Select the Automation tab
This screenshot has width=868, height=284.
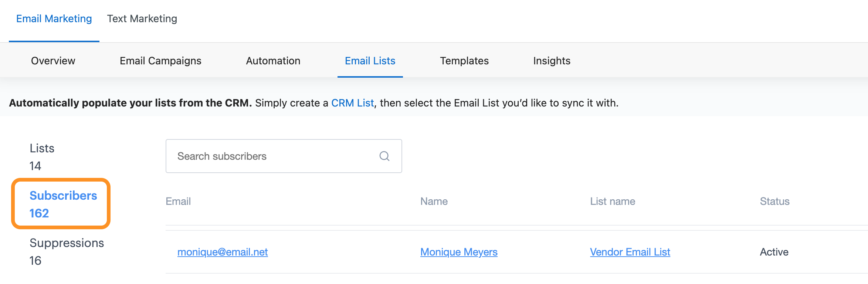tap(273, 61)
